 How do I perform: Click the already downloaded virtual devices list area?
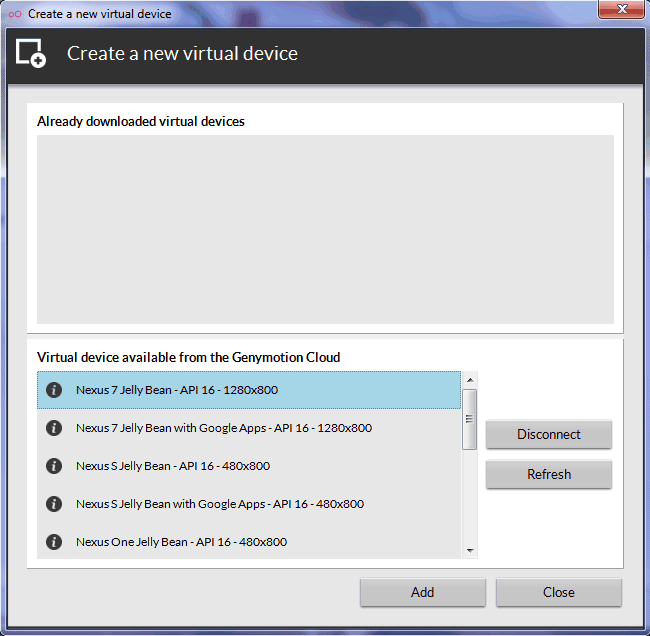pos(325,229)
